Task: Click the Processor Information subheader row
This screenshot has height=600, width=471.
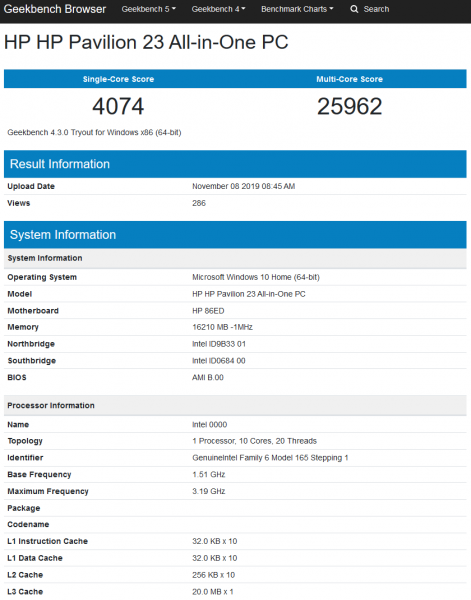Action: pyautogui.click(x=235, y=406)
